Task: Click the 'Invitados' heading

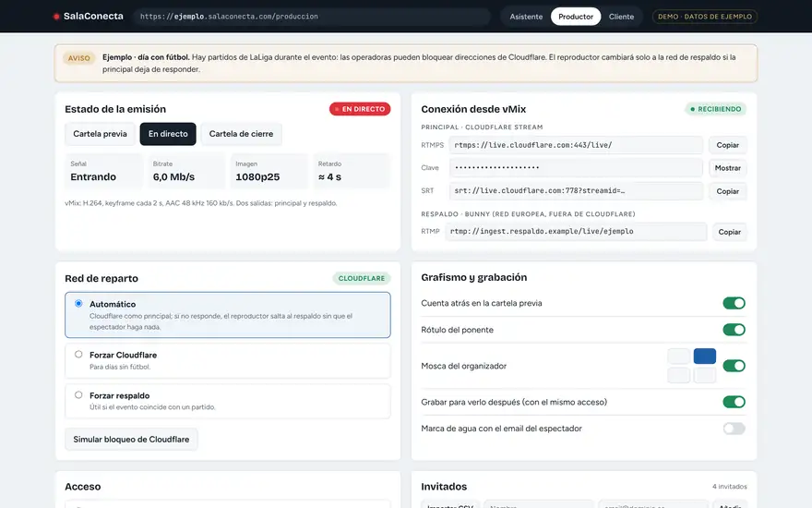Action: [444, 486]
